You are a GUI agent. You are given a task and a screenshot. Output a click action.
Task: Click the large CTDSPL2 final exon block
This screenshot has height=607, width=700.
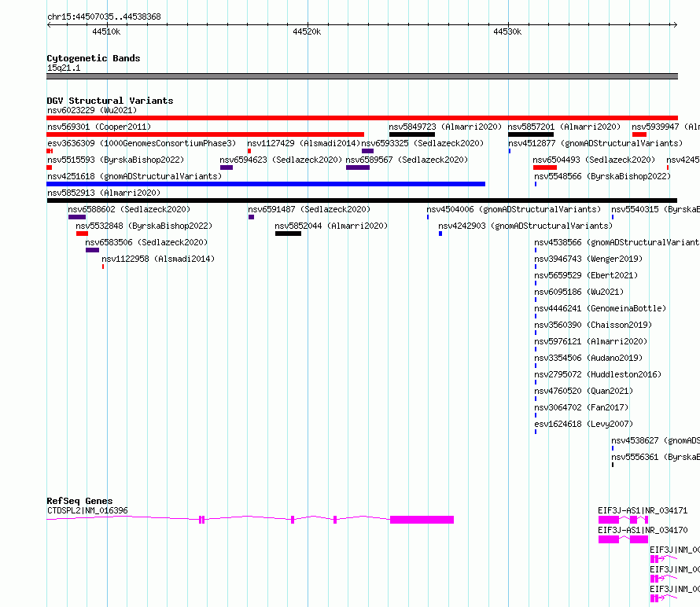422,520
